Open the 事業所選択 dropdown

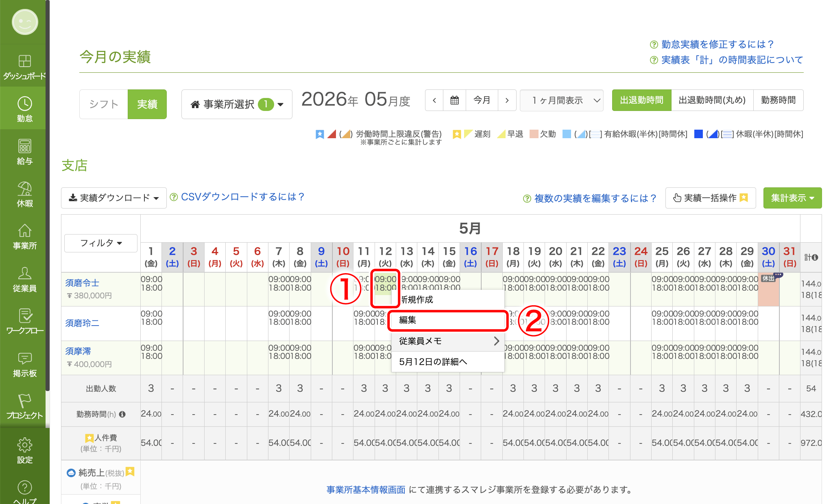[x=237, y=104]
